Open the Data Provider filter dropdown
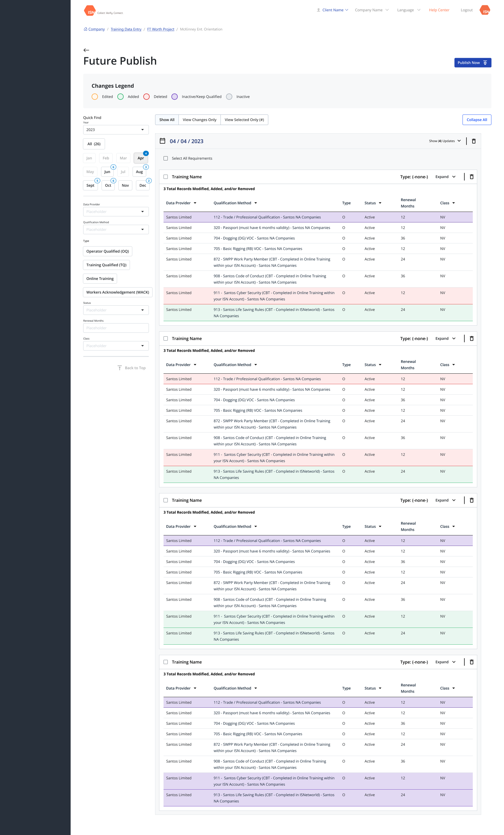The height and width of the screenshot is (835, 504). (116, 211)
